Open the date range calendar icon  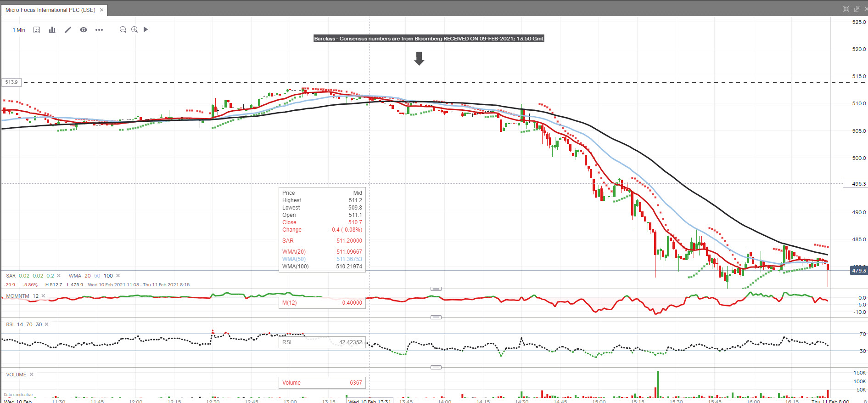[x=37, y=30]
